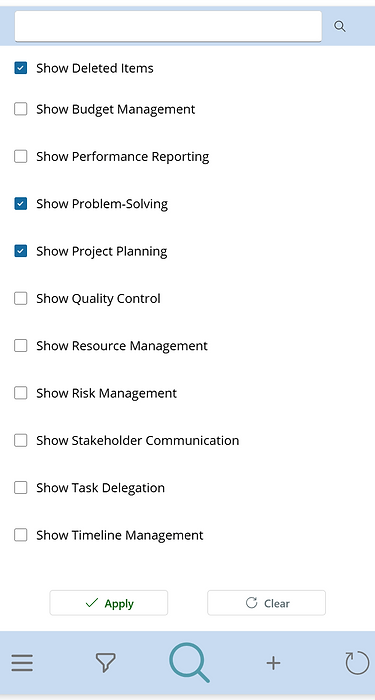Focus the search text field at the top

tap(168, 26)
